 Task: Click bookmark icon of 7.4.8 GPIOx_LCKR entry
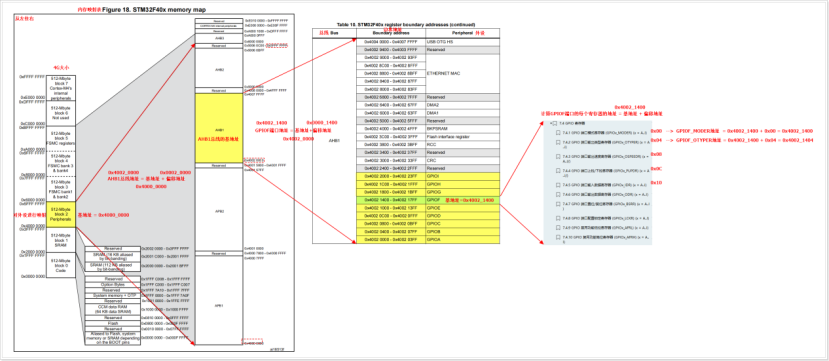point(559,218)
